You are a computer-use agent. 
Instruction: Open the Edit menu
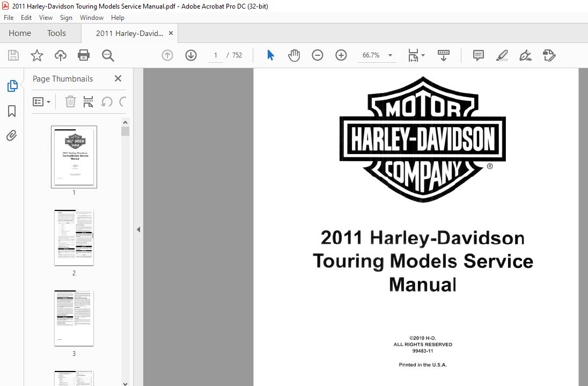(x=26, y=18)
